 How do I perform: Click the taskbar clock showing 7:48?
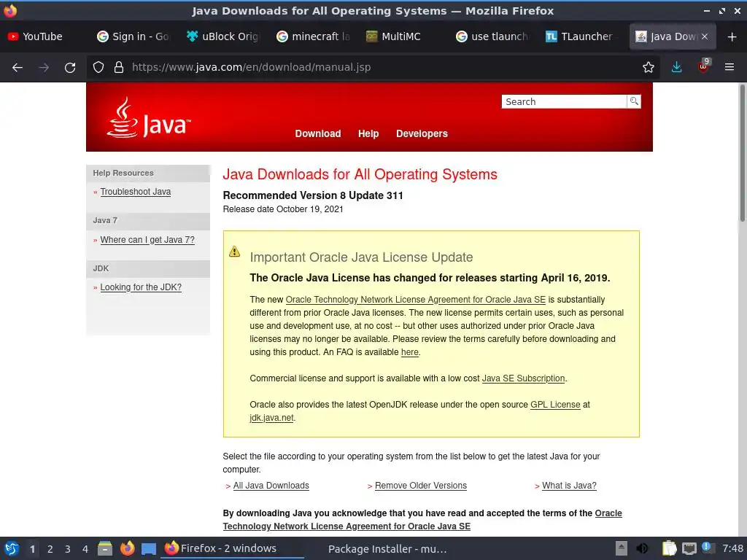click(x=732, y=548)
